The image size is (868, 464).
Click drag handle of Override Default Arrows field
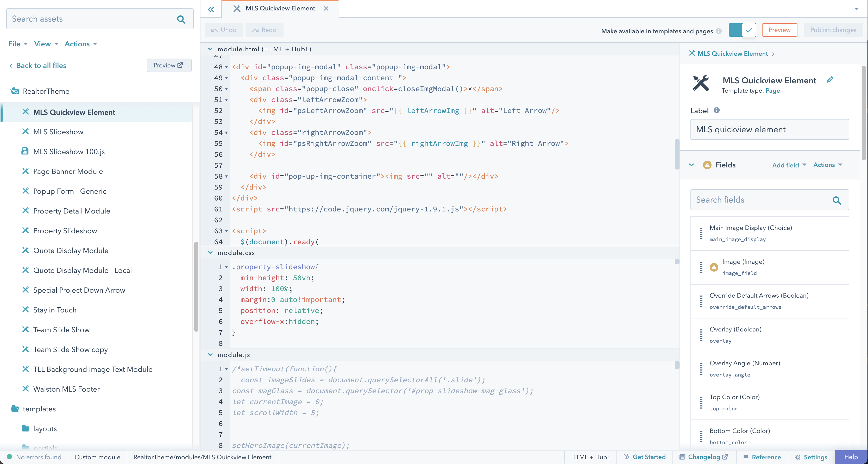(x=701, y=301)
